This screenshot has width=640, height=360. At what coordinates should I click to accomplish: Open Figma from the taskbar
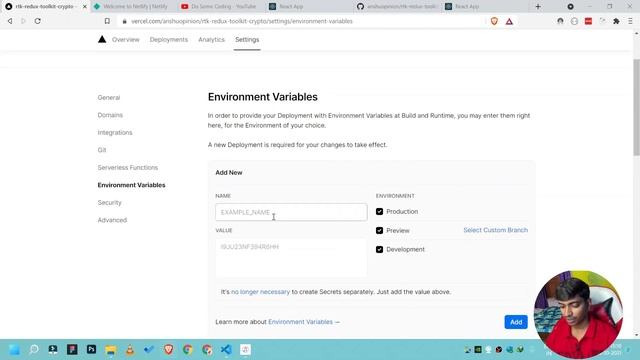point(72,349)
